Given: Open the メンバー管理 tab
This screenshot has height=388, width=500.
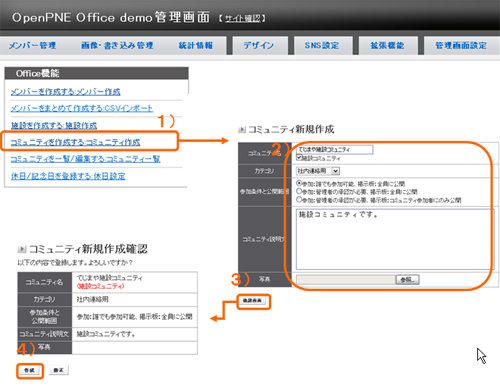Looking at the screenshot, I should [x=32, y=45].
